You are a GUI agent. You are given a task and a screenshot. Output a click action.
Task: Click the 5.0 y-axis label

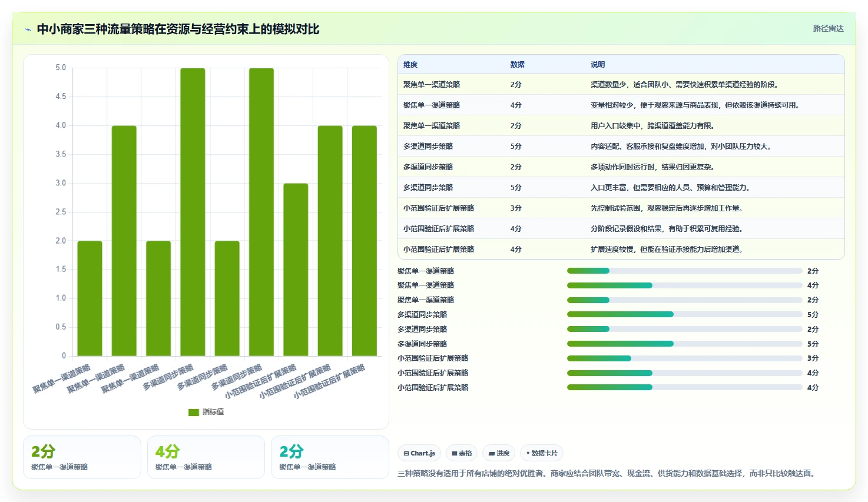61,68
